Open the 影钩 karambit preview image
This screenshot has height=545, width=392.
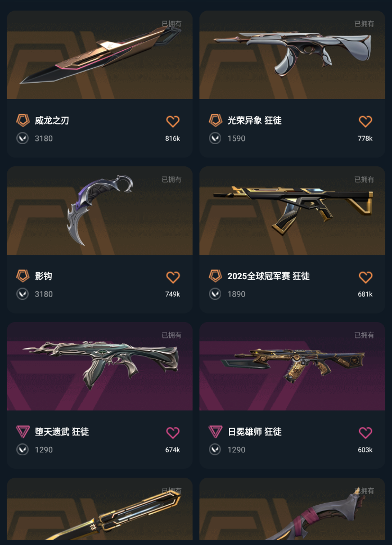99,211
